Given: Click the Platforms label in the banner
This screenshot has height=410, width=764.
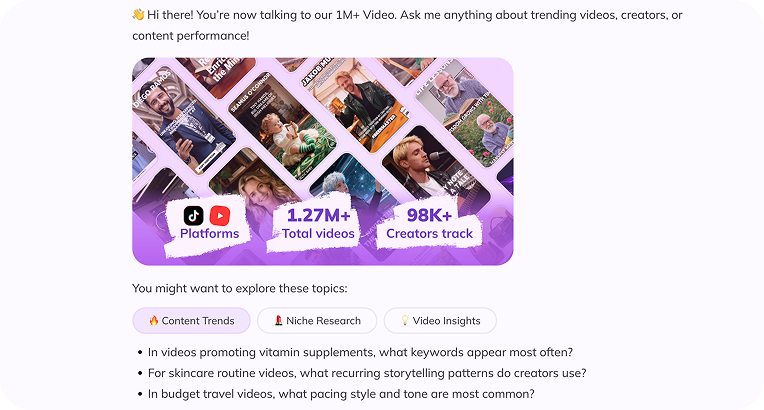Looking at the screenshot, I should point(209,233).
